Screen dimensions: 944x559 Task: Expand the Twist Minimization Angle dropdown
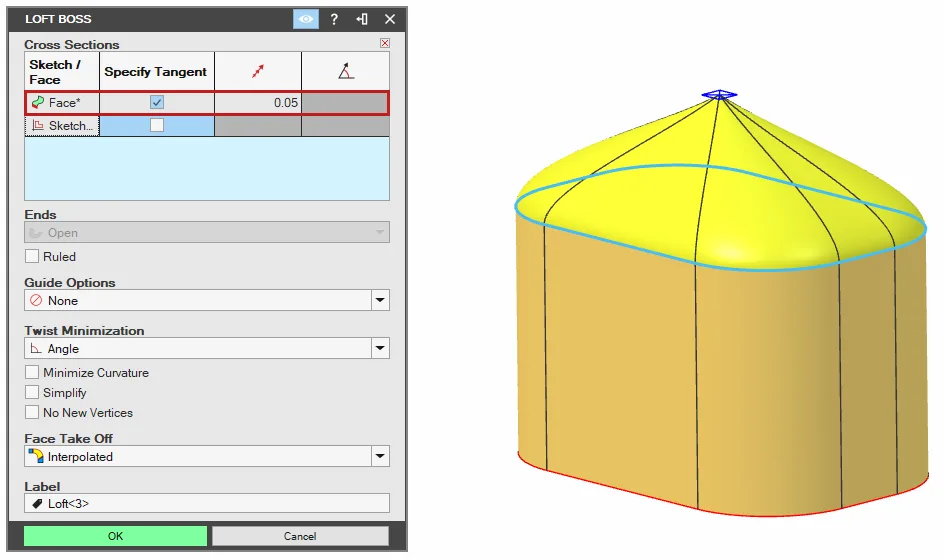[x=380, y=348]
